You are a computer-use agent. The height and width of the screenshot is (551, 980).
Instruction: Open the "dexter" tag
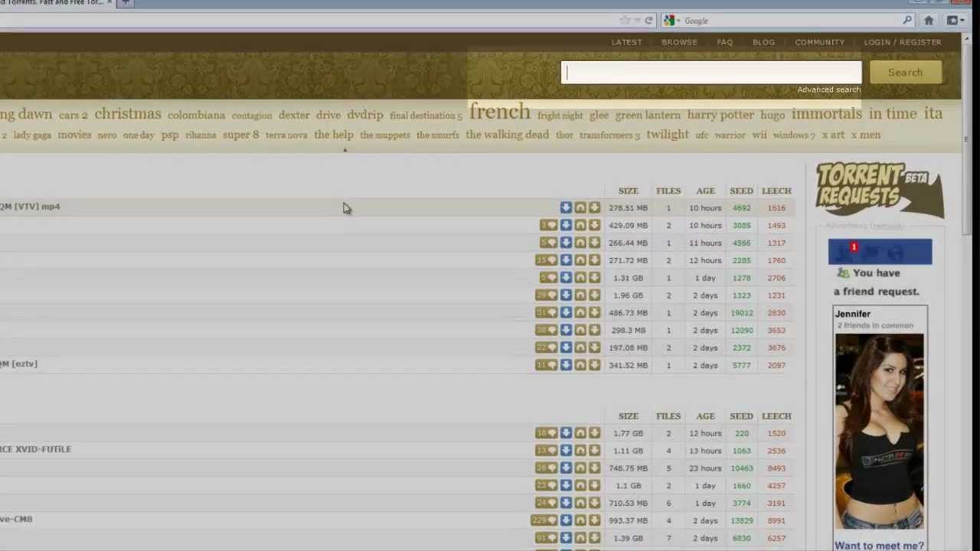(x=294, y=115)
